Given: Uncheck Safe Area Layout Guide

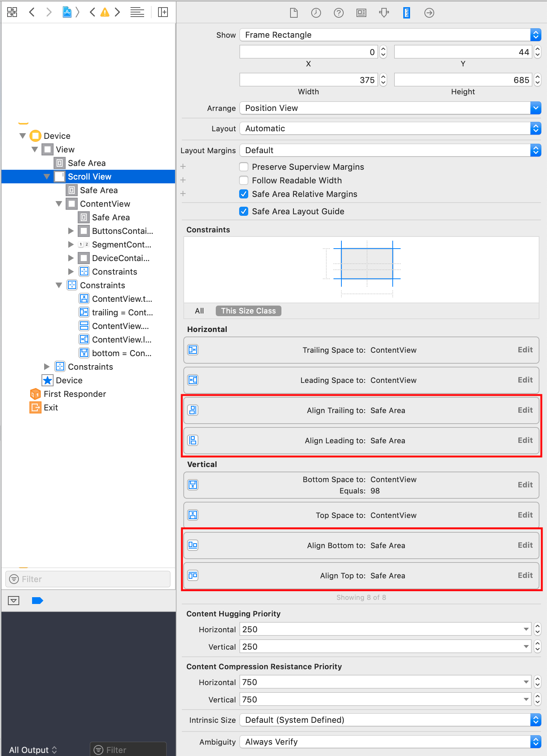Looking at the screenshot, I should click(244, 211).
